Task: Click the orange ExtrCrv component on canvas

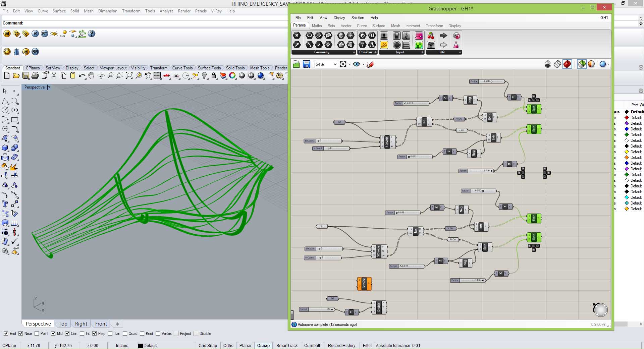Action: click(364, 284)
